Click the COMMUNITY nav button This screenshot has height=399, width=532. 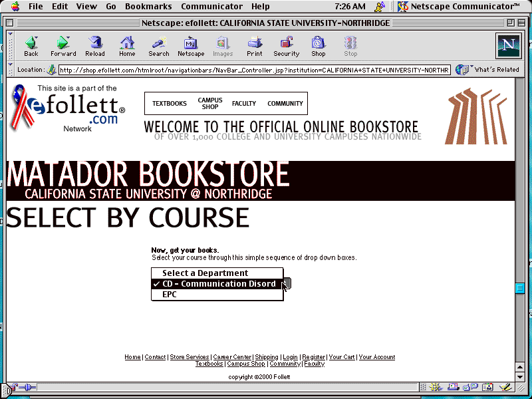tap(285, 104)
